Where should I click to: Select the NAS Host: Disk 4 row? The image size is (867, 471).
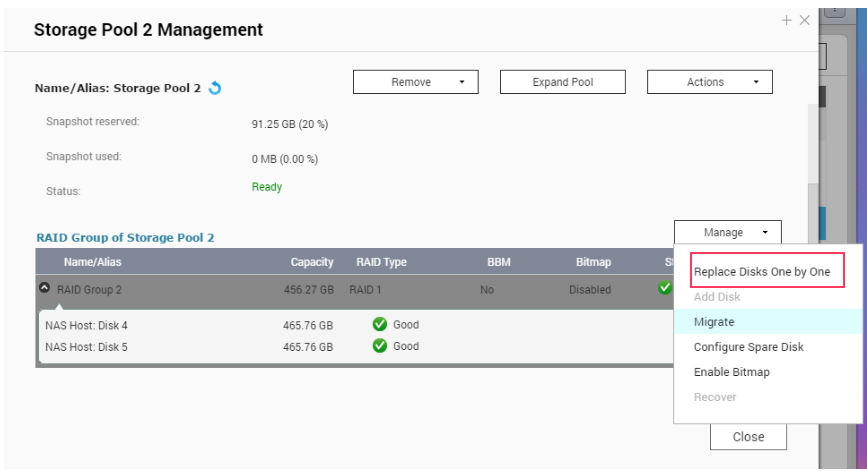pos(87,325)
